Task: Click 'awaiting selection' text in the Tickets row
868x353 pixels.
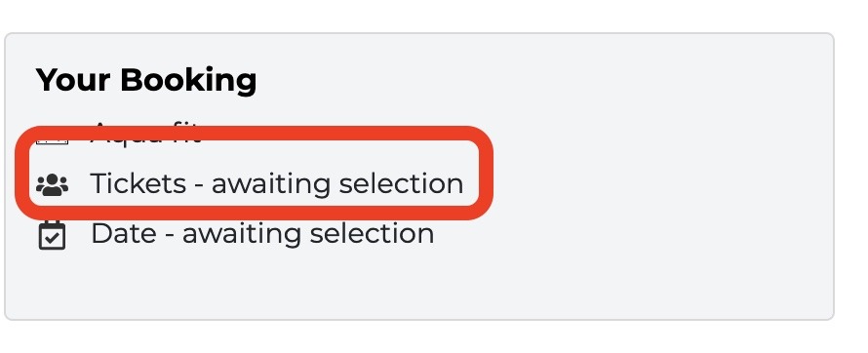Action: pyautogui.click(x=337, y=183)
